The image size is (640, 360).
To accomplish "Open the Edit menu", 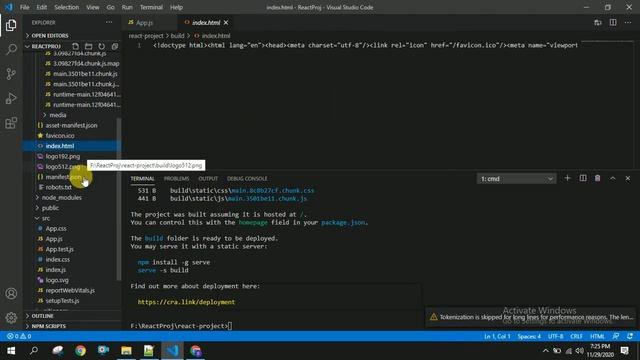I will tap(42, 7).
